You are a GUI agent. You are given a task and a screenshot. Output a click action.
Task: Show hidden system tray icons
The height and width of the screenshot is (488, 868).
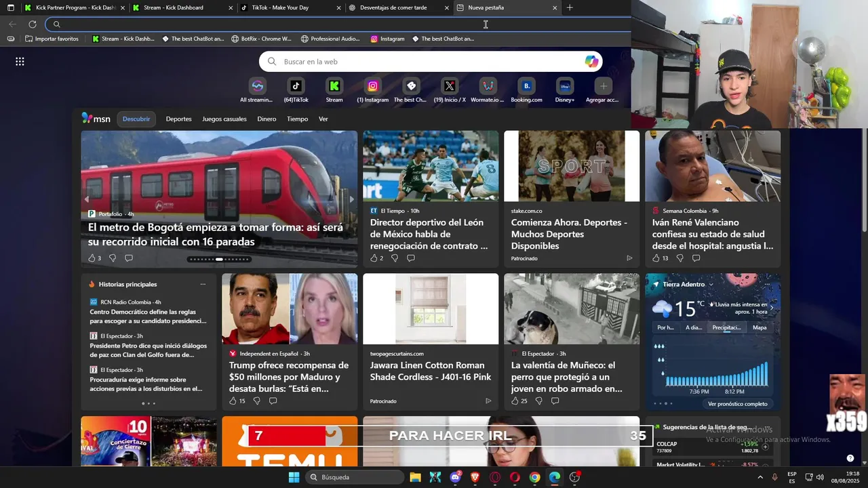(759, 477)
